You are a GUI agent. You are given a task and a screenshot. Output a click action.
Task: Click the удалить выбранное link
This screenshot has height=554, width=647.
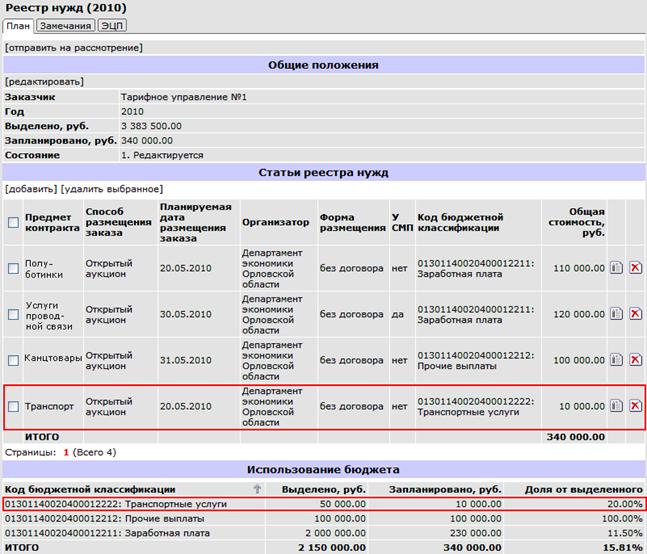coord(112,189)
